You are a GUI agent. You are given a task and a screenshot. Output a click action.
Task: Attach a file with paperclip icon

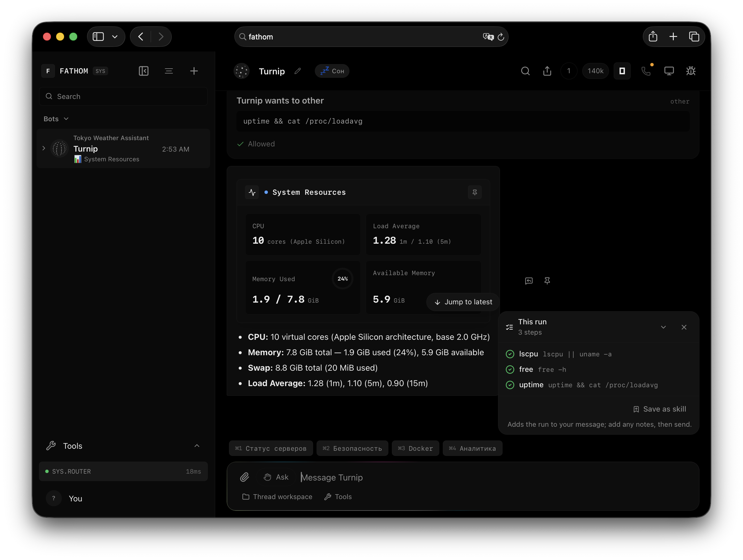(244, 477)
